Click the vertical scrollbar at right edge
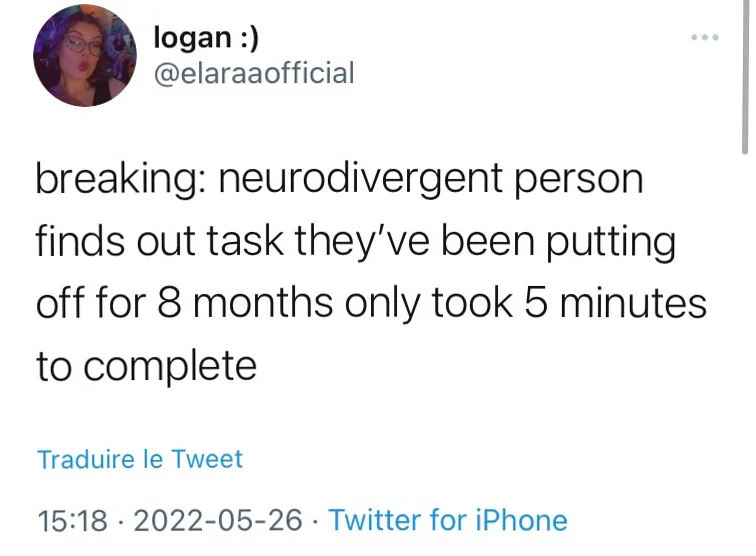The height and width of the screenshot is (556, 756). [745, 77]
